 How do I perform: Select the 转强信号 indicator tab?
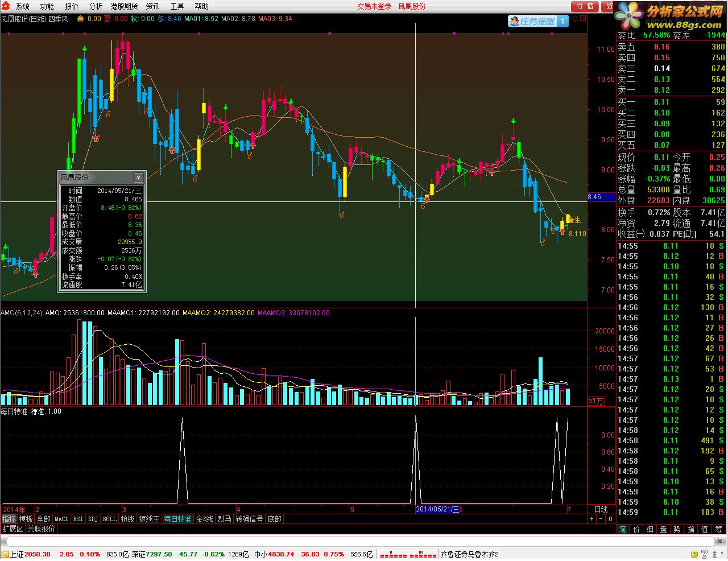coord(250,519)
